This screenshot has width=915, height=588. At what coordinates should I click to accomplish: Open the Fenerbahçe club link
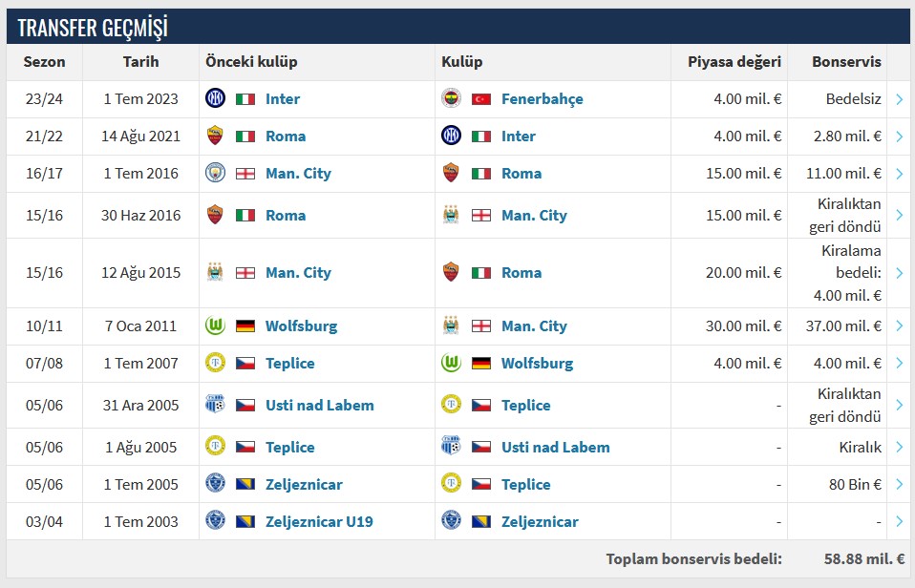(x=542, y=98)
